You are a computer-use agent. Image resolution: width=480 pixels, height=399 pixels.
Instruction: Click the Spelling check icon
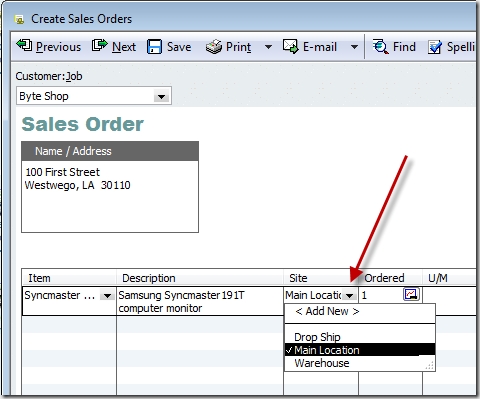click(x=435, y=47)
